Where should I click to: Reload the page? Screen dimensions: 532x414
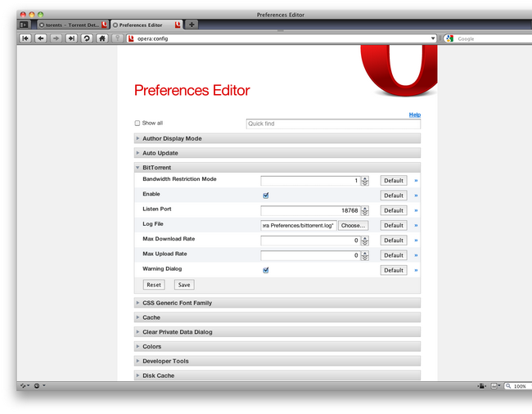click(87, 38)
